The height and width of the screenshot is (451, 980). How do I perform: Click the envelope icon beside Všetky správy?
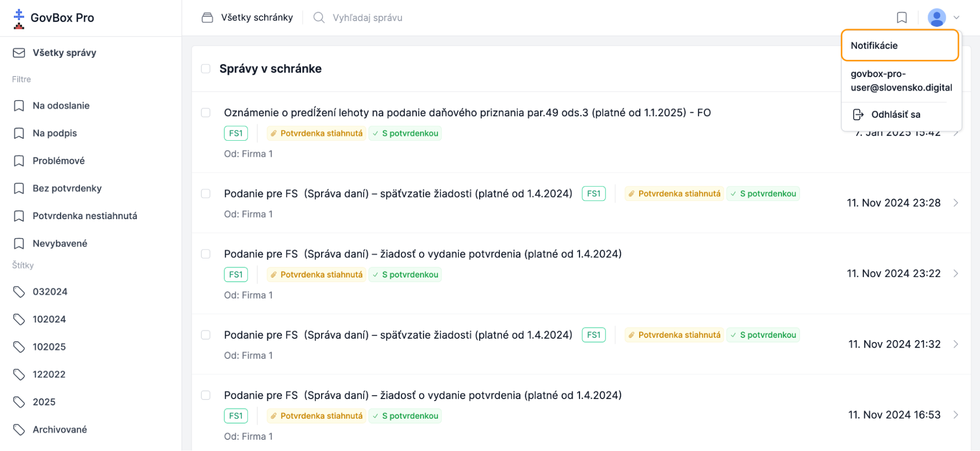[19, 53]
